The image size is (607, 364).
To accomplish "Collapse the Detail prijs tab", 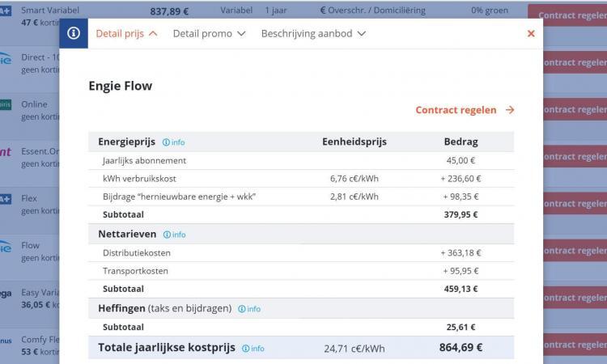I will 126,34.
